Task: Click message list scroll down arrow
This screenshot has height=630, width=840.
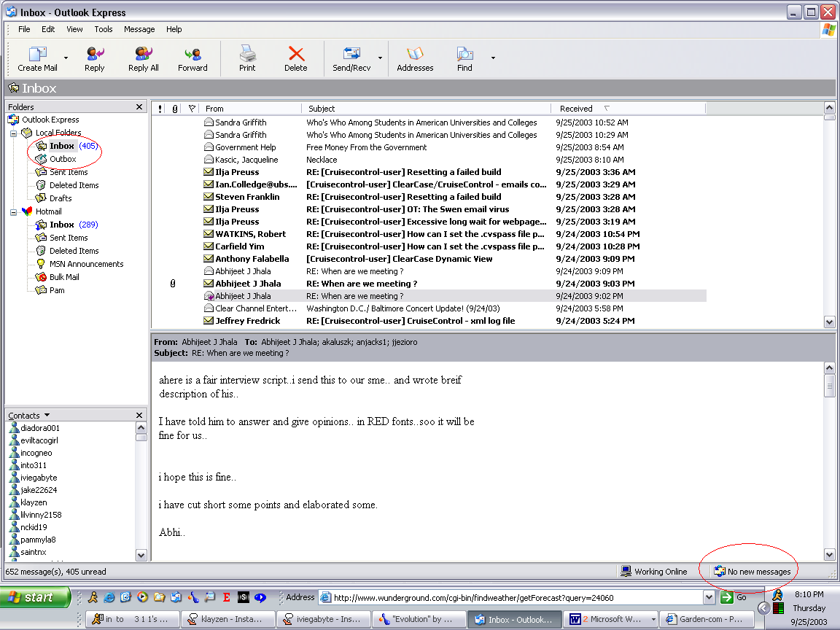Action: point(829,322)
